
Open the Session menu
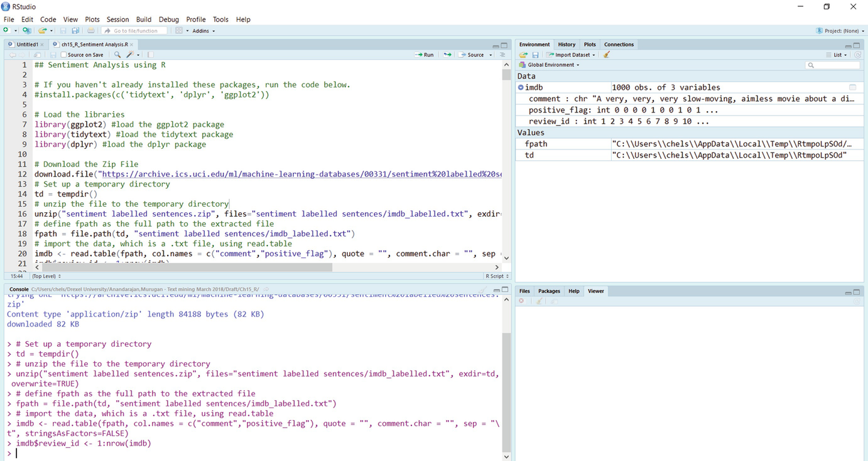click(117, 19)
